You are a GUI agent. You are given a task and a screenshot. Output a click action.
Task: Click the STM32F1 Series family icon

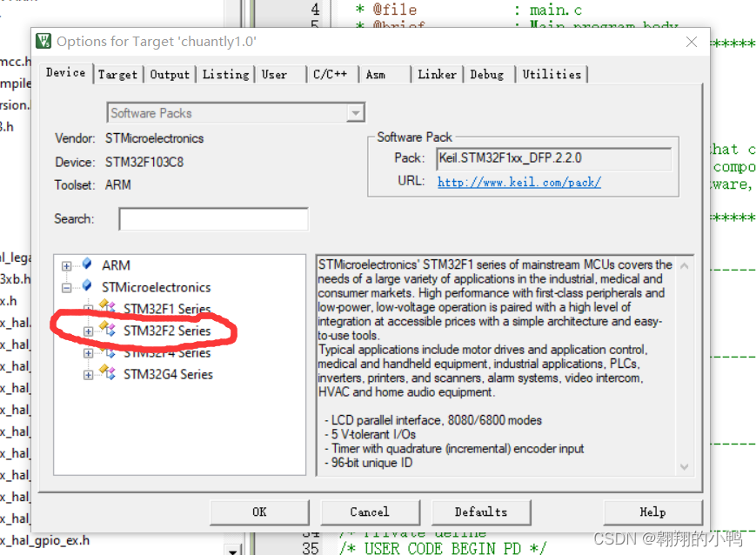pyautogui.click(x=108, y=305)
